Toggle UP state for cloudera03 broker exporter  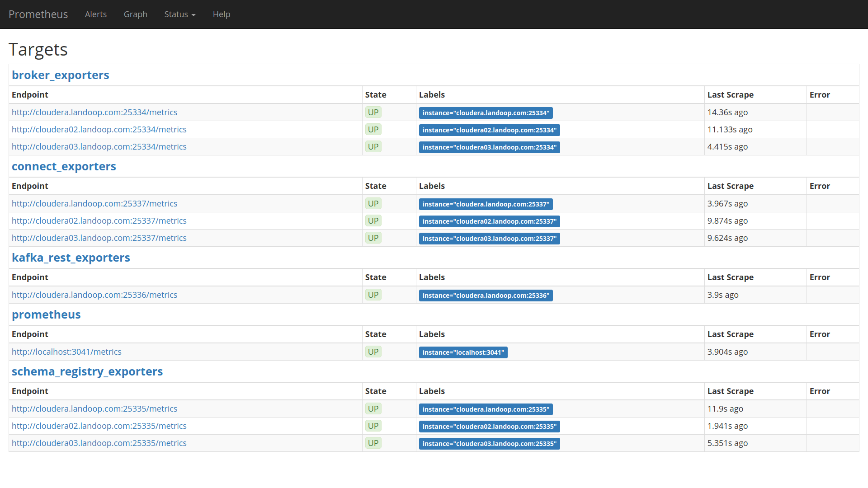(x=373, y=146)
